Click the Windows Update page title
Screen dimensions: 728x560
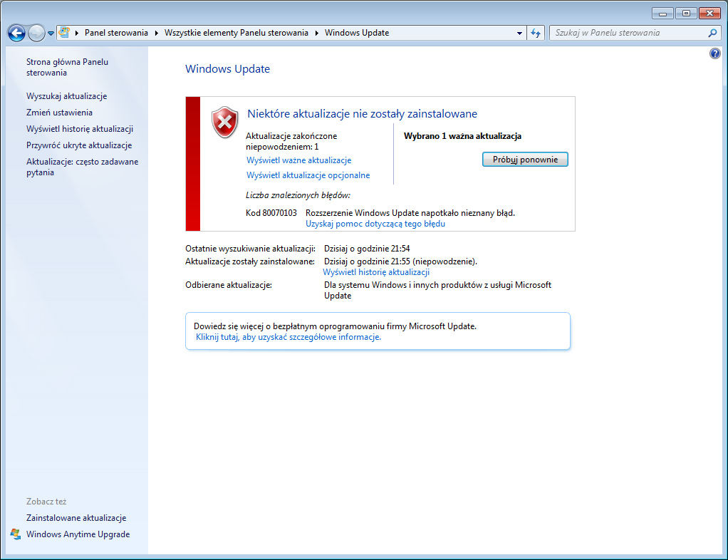tap(227, 68)
